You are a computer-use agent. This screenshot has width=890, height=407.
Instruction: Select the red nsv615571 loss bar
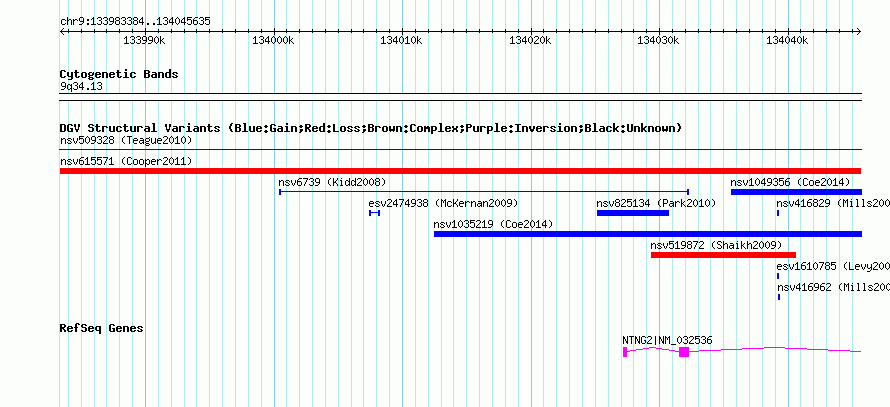click(x=461, y=171)
